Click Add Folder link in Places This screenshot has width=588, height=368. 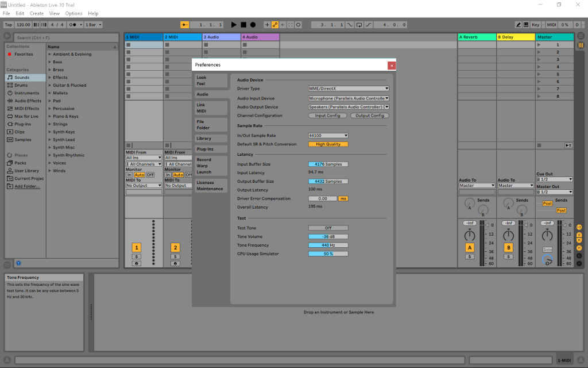pyautogui.click(x=27, y=187)
